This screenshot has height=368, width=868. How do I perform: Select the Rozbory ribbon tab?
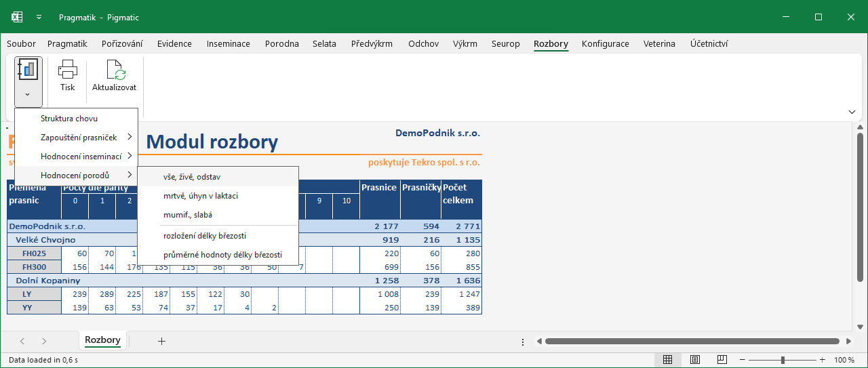551,44
